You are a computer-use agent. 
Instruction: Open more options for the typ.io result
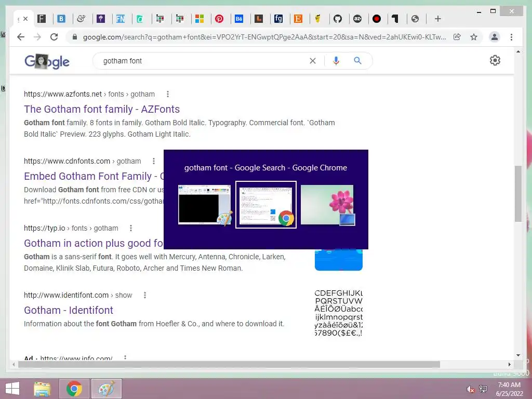[x=131, y=228]
